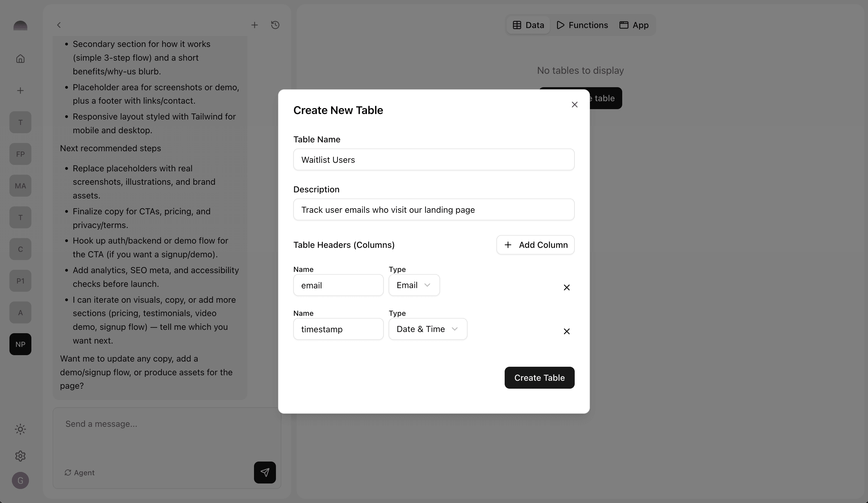Expand the Date & Time type dropdown
868x503 pixels.
pos(428,329)
